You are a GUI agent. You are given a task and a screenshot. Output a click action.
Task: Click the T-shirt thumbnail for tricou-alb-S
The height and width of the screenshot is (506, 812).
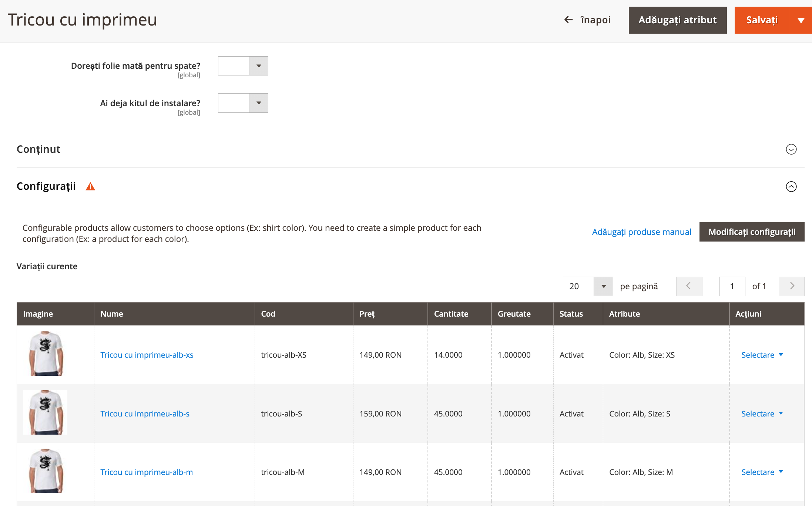pyautogui.click(x=46, y=412)
